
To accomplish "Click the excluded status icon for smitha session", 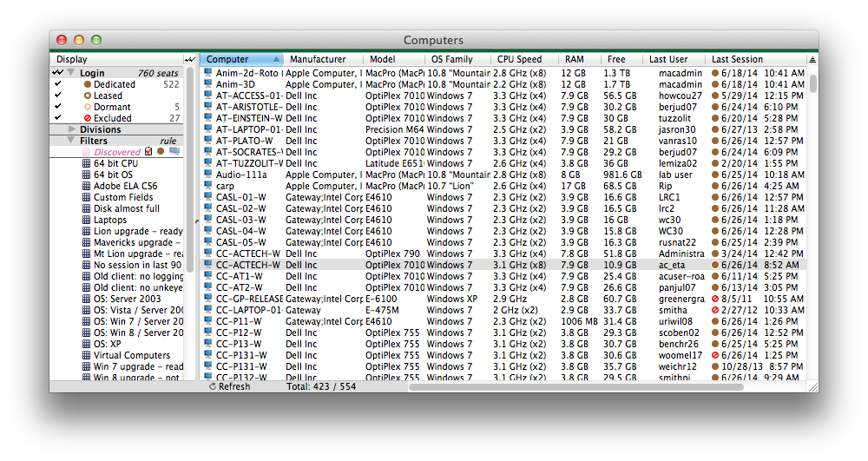I will [x=715, y=310].
